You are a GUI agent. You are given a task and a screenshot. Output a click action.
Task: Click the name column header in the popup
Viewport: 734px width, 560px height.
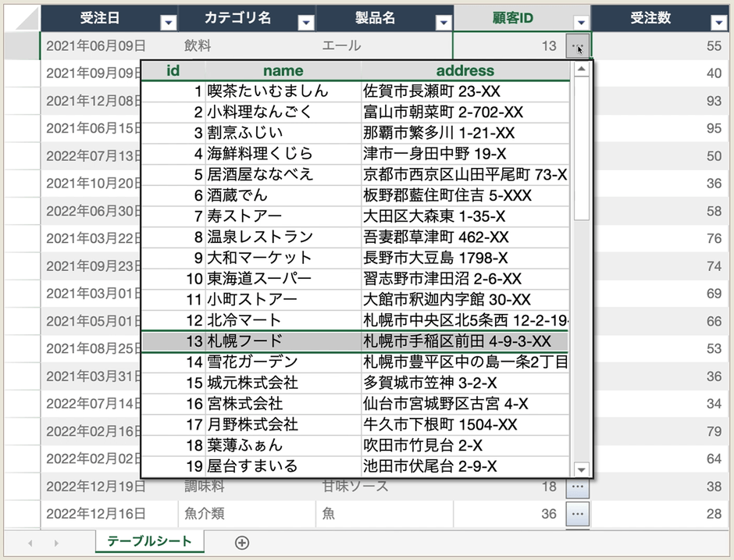tap(283, 71)
